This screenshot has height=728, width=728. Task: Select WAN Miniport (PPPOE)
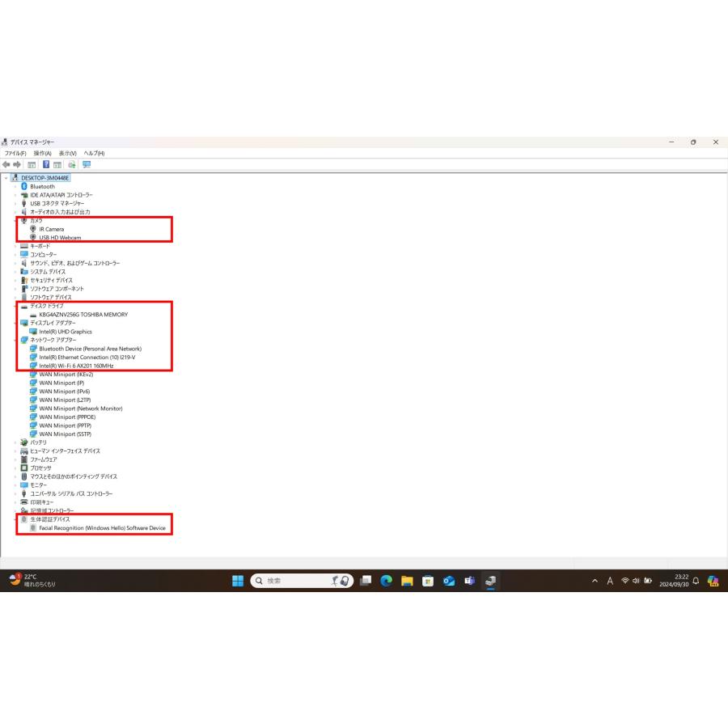pyautogui.click(x=67, y=417)
